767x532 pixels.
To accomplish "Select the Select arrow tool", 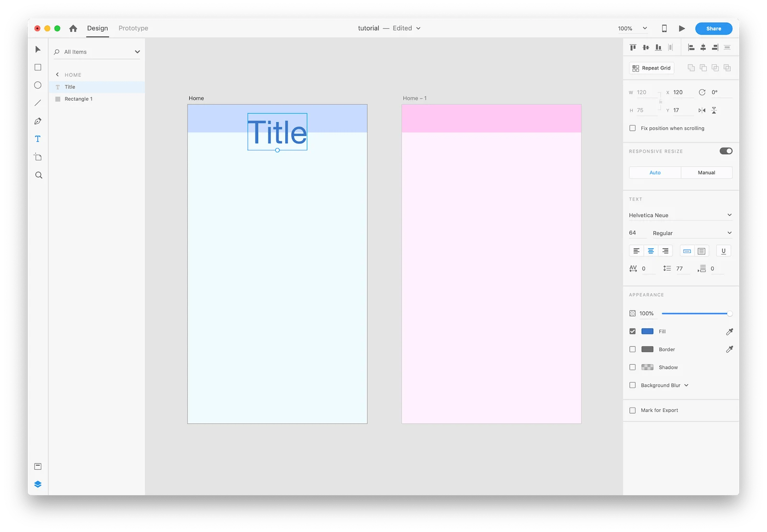I will [x=38, y=49].
